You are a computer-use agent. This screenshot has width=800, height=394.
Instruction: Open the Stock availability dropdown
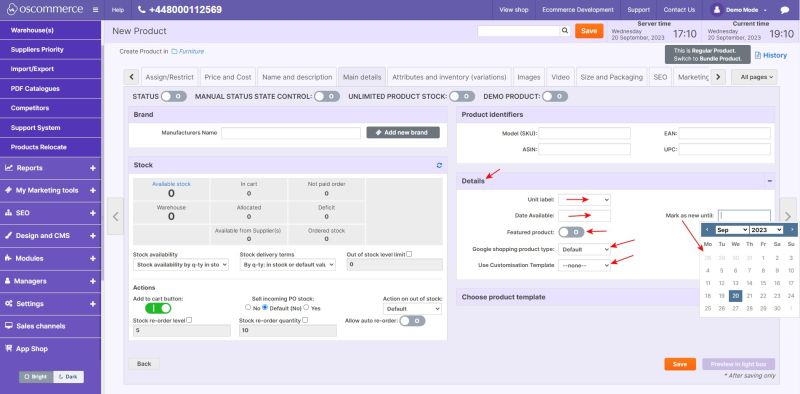[181, 265]
